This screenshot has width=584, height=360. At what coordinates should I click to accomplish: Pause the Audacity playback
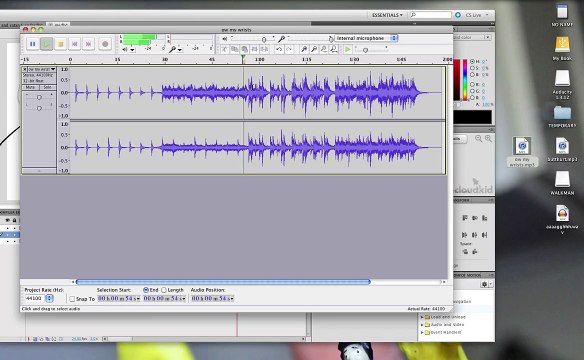tap(32, 44)
